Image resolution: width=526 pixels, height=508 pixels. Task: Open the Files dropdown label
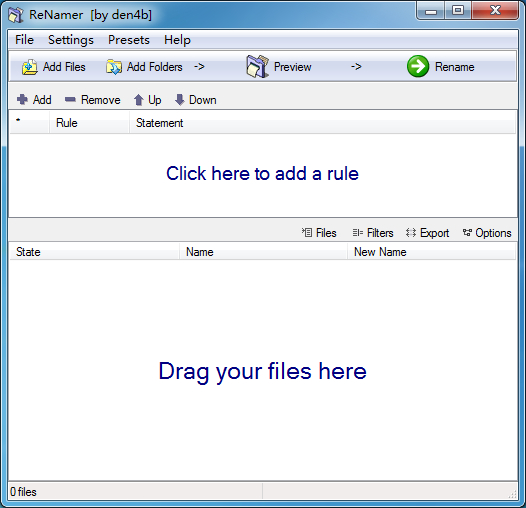click(x=326, y=233)
